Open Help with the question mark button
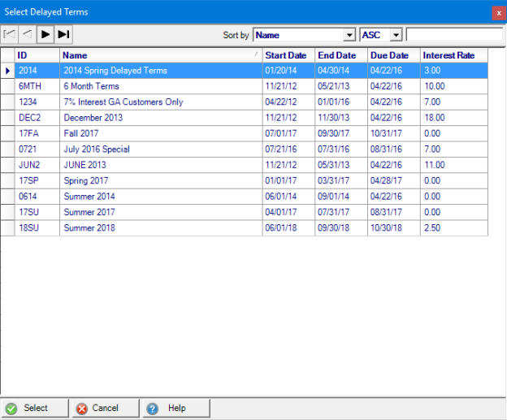The width and height of the screenshot is (507, 420). (x=175, y=408)
